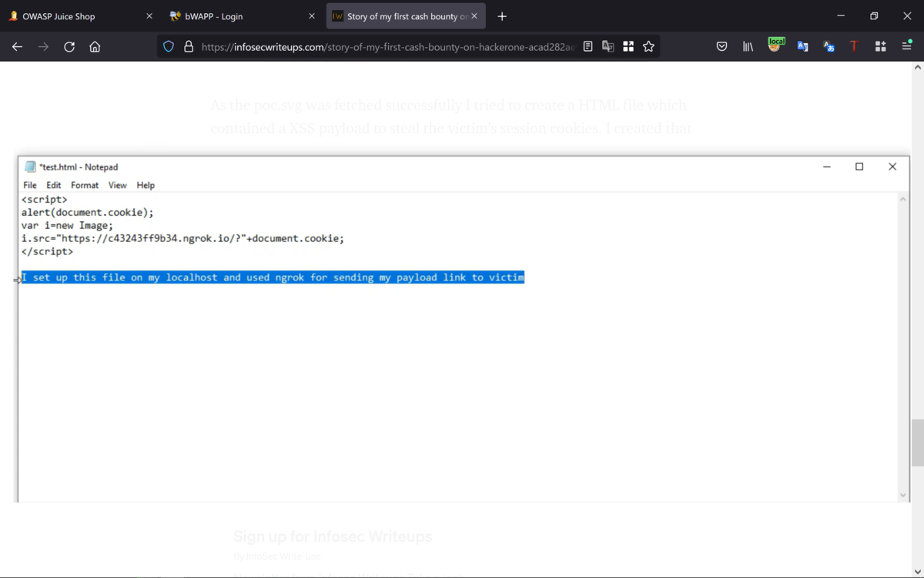Toggle reader view in the address bar
The width and height of the screenshot is (924, 578).
[588, 47]
